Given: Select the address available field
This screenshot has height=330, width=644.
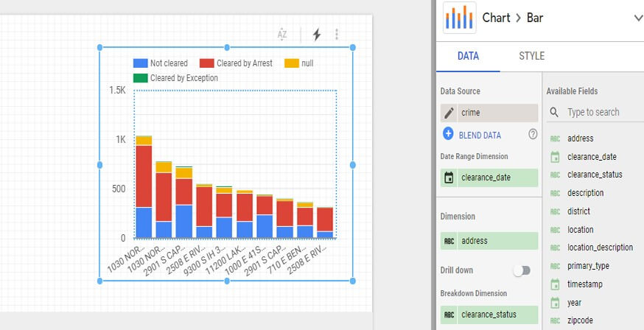Looking at the screenshot, I should [x=580, y=138].
